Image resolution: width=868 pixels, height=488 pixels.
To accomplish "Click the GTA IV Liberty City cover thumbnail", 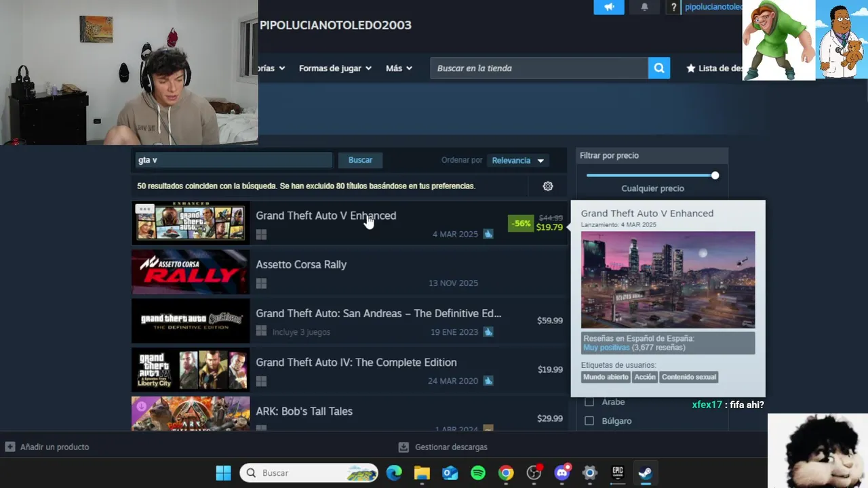I will [191, 369].
